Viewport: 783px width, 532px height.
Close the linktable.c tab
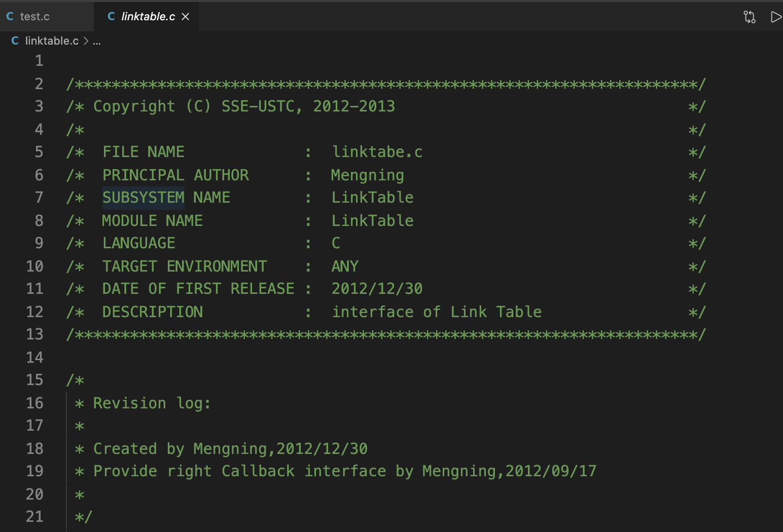point(186,17)
